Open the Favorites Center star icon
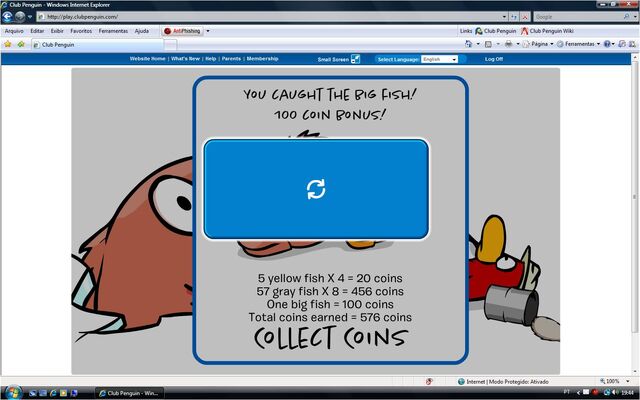The image size is (640, 400). [x=7, y=44]
